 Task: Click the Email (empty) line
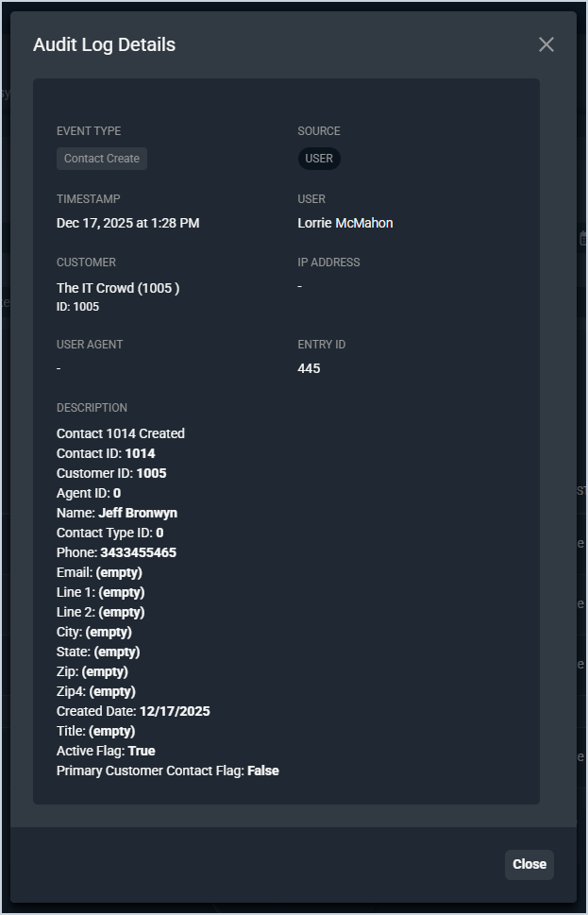pyautogui.click(x=99, y=572)
